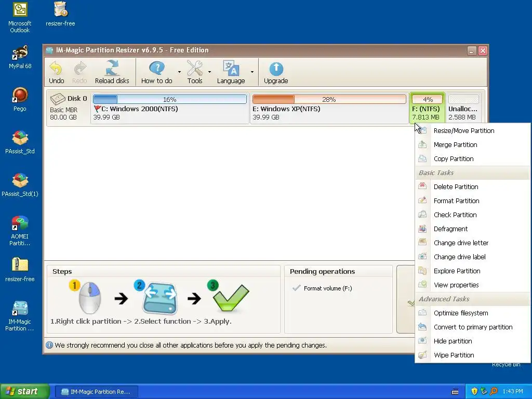Click the Explore Partition icon
This screenshot has height=399, width=532.
[x=422, y=270]
